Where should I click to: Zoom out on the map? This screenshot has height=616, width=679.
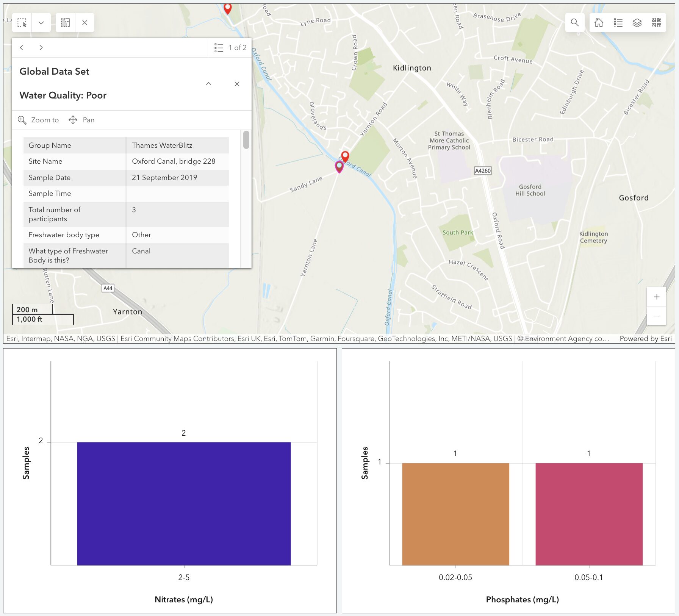tap(656, 316)
